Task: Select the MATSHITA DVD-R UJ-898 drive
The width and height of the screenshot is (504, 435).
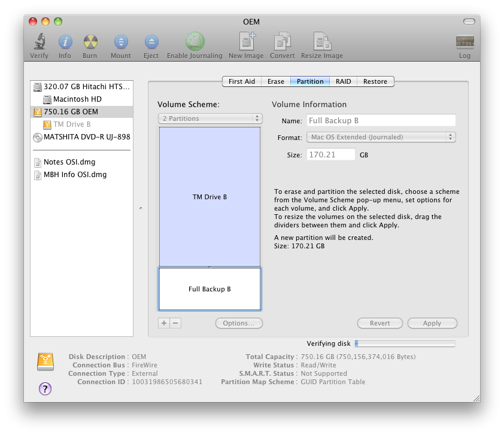Action: tap(81, 137)
